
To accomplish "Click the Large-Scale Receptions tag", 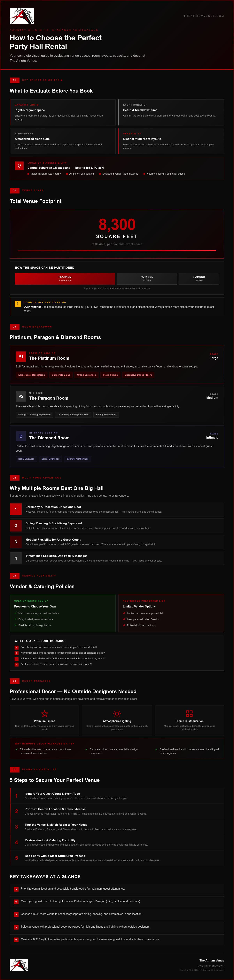I will [32, 375].
